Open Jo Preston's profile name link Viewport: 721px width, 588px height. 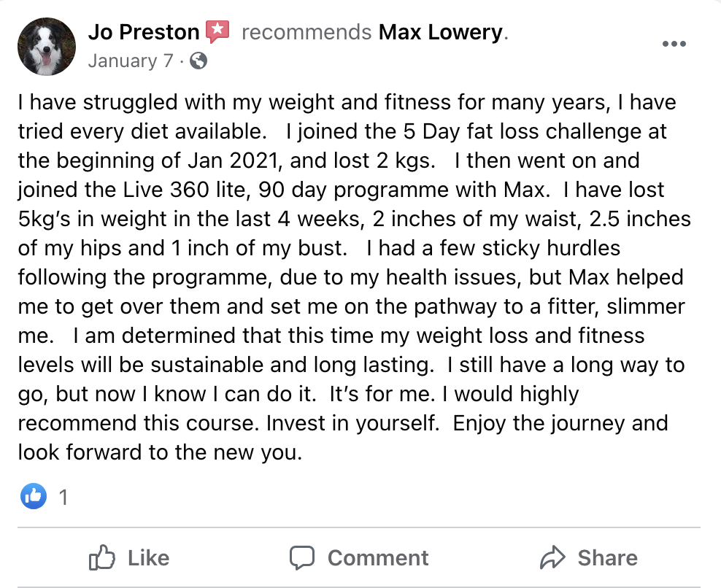[x=144, y=32]
